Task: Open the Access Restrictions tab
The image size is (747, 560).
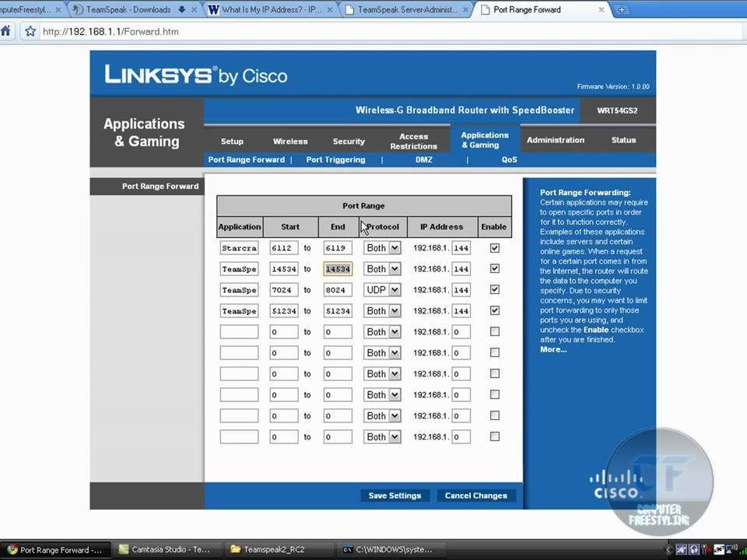Action: click(413, 142)
